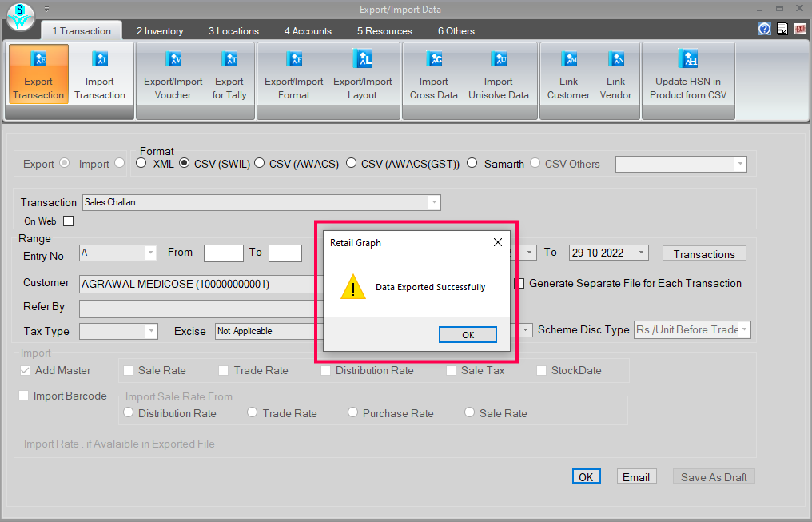The width and height of the screenshot is (812, 522).
Task: Open the Export/Import Voucher tool
Action: pos(173,74)
